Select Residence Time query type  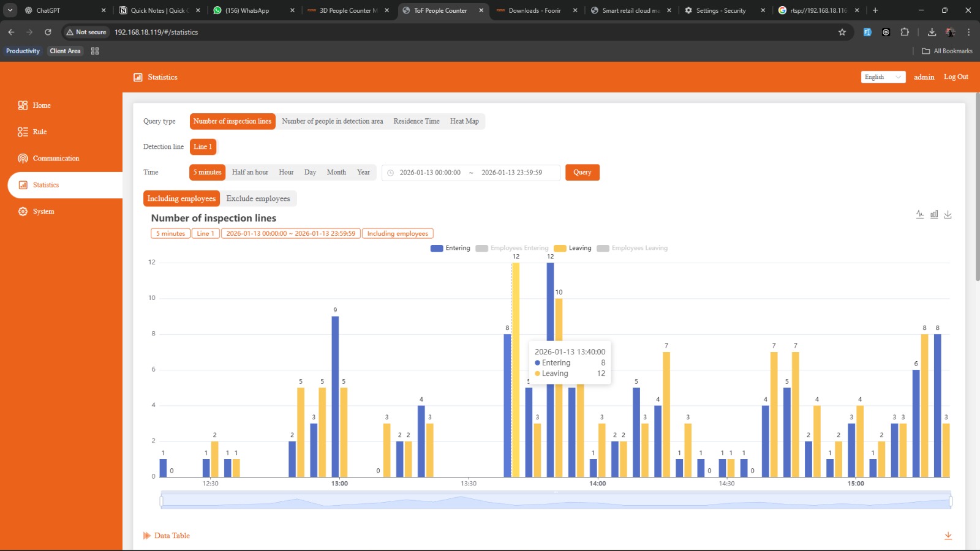417,121
